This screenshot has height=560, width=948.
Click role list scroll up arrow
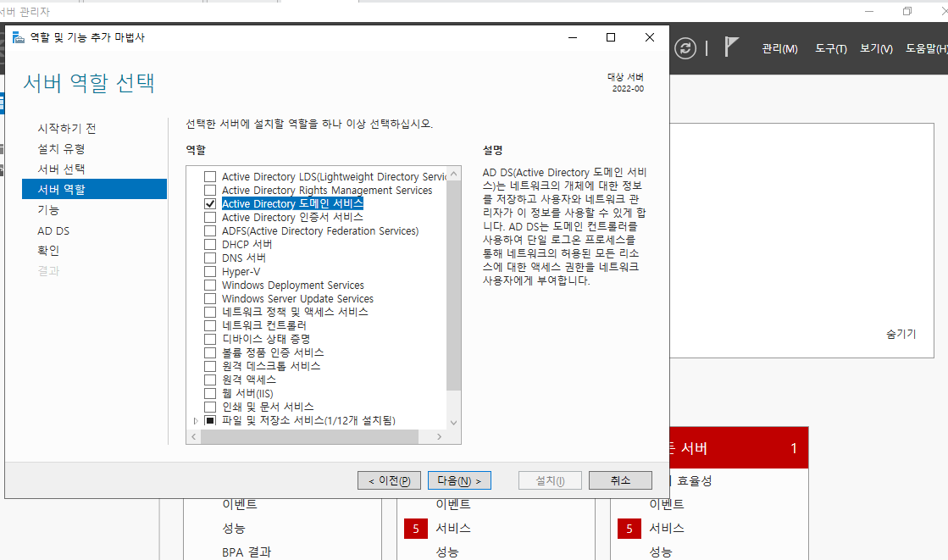pyautogui.click(x=454, y=175)
